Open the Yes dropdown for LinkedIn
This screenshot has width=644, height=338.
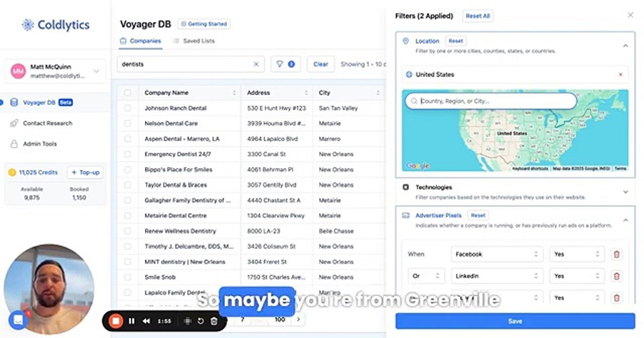(x=577, y=276)
